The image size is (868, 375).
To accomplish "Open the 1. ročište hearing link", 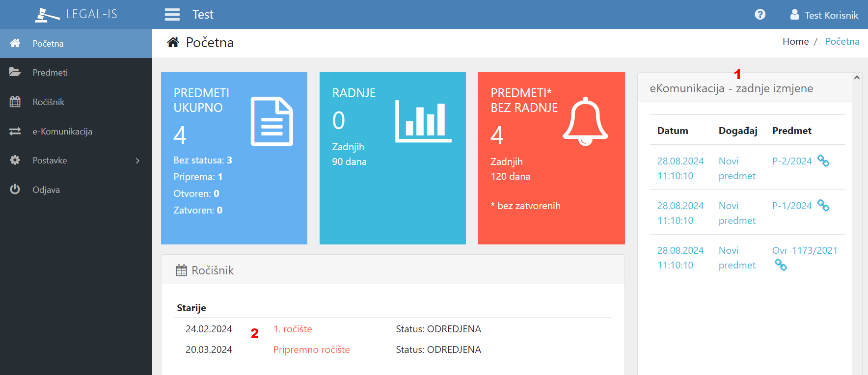I will point(293,329).
